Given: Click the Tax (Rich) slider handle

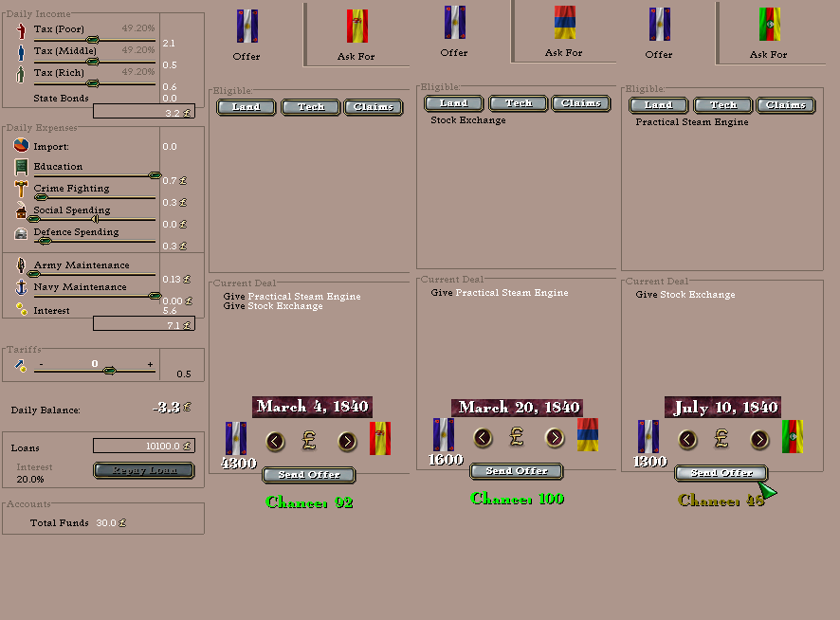Looking at the screenshot, I should click(x=93, y=83).
